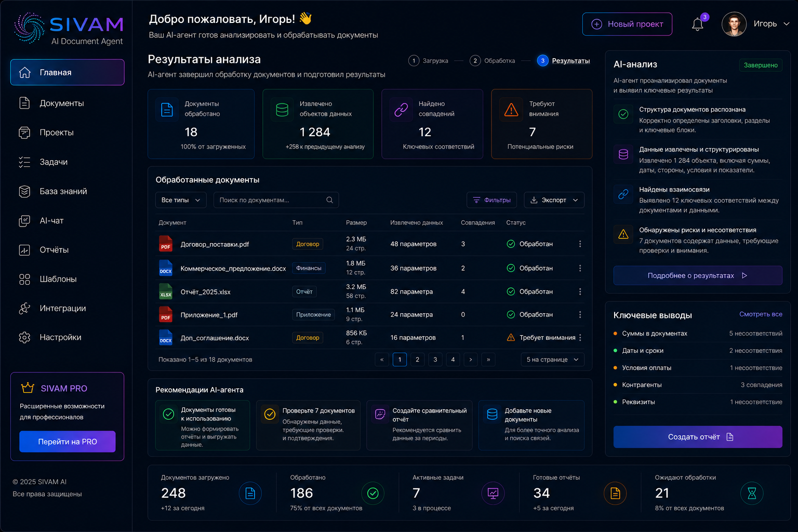Image resolution: width=798 pixels, height=532 pixels.
Task: Click the Документы готовы к использованию recommendation
Action: point(203,425)
